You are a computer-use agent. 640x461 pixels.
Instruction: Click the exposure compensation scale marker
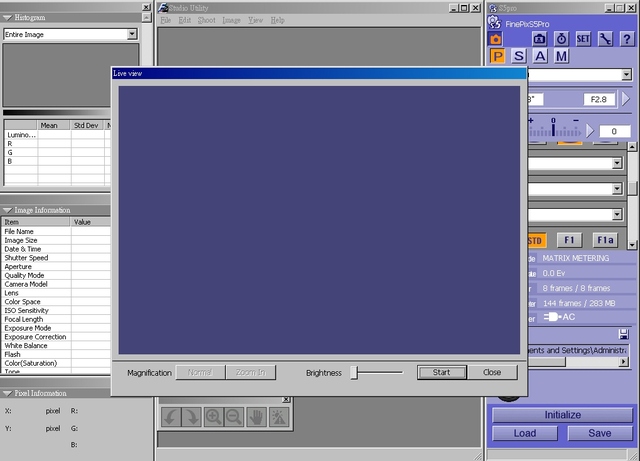point(553,129)
